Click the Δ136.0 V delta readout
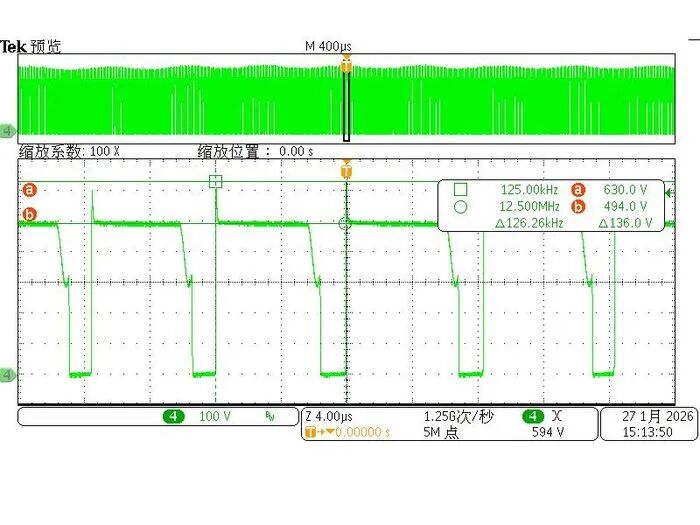 [625, 223]
